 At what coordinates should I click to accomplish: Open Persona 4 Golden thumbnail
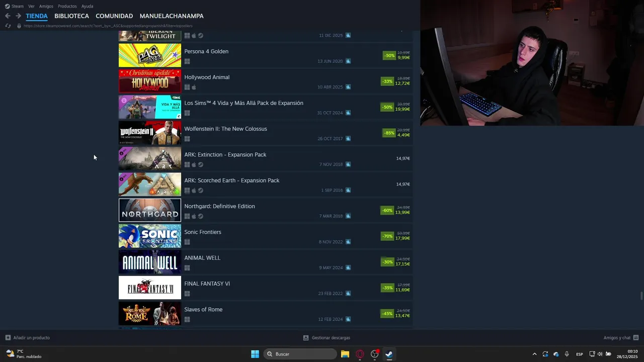[150, 55]
